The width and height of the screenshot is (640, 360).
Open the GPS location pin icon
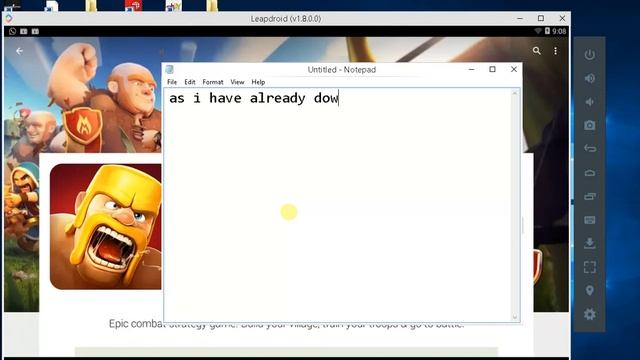coord(589,291)
